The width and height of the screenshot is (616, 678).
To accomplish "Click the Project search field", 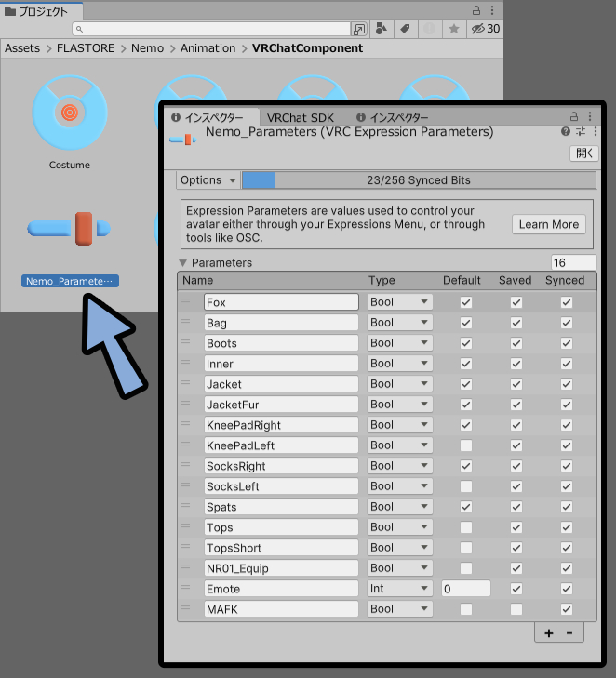I will click(211, 29).
